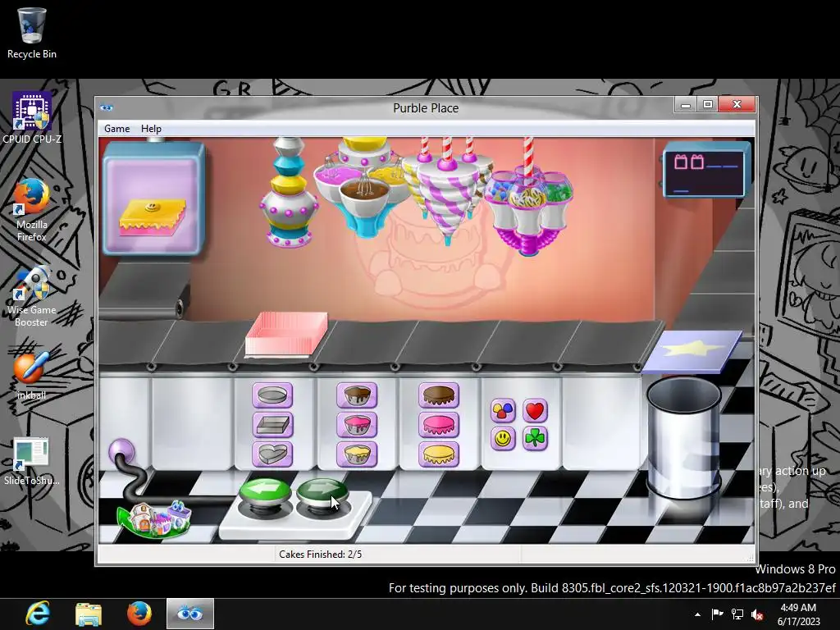Choose the chocolate batter bowl button
The height and width of the screenshot is (630, 840).
click(357, 395)
